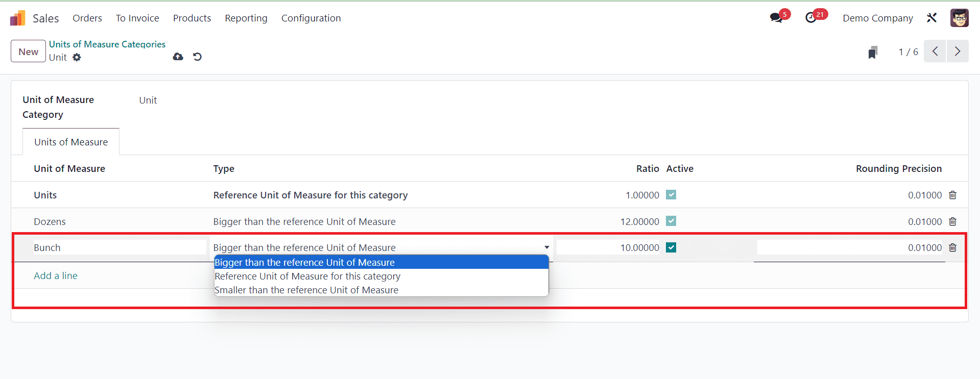Image resolution: width=980 pixels, height=379 pixels.
Task: Open the debug tools wrench icon
Action: pos(932,18)
